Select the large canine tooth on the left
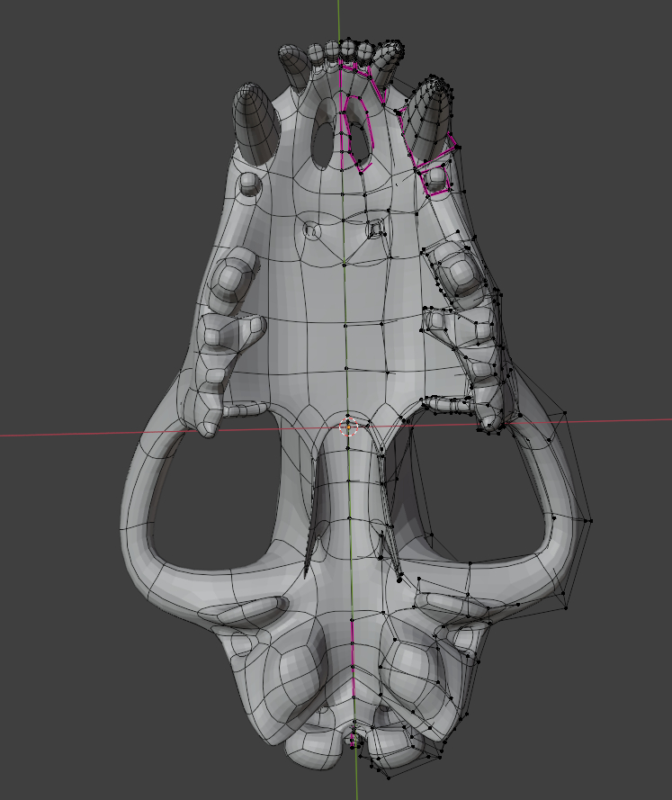The image size is (672, 800). pyautogui.click(x=255, y=121)
